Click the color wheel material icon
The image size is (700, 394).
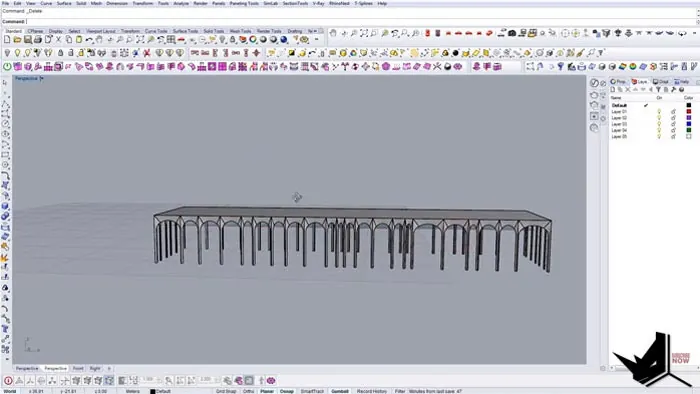253,40
